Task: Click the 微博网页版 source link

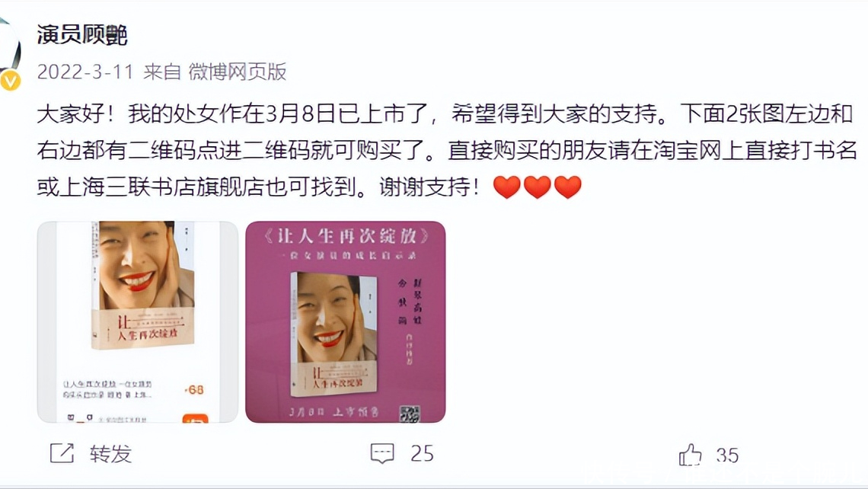Action: click(238, 72)
